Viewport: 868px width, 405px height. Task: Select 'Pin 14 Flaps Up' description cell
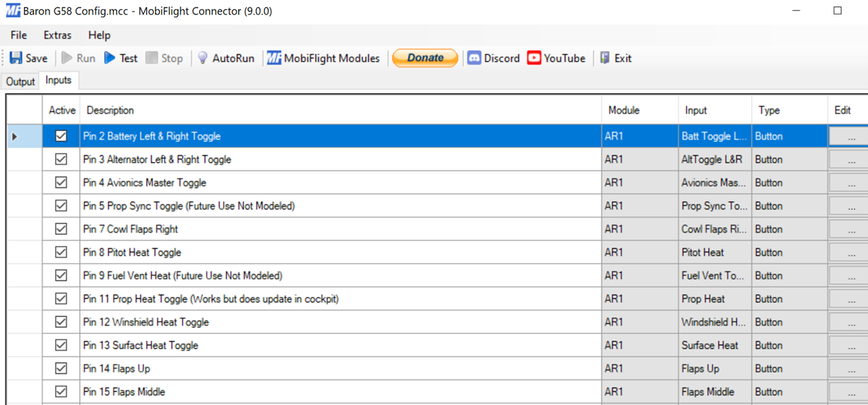[x=341, y=368]
